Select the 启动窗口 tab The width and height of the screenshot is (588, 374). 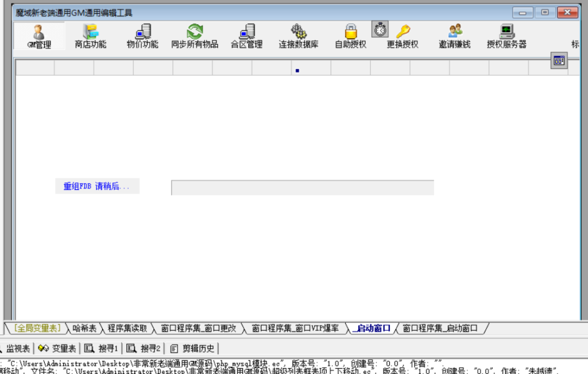coord(372,328)
